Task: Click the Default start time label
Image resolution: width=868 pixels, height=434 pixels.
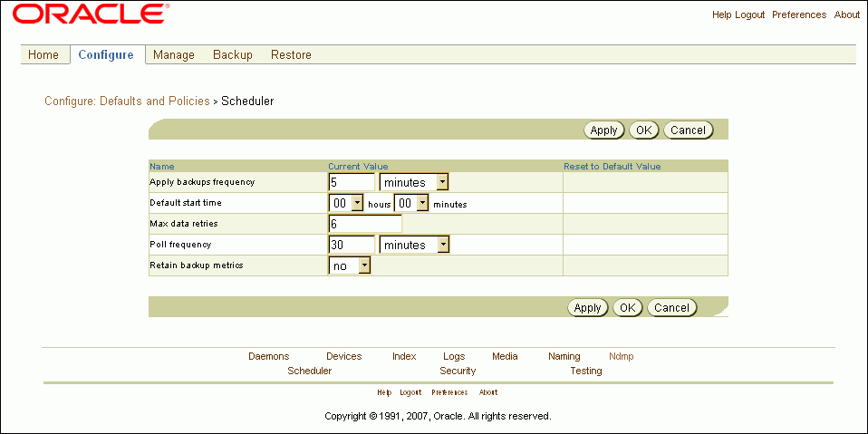Action: pos(186,203)
